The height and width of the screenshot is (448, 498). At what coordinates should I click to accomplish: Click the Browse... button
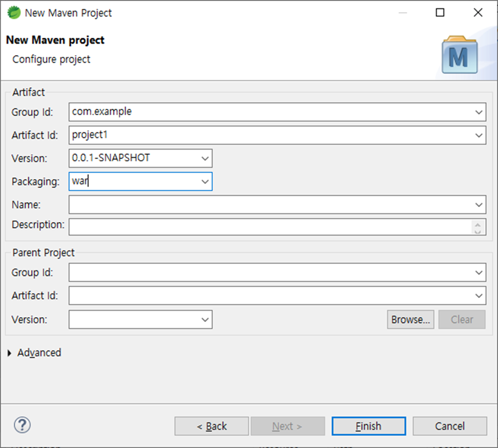click(x=411, y=319)
